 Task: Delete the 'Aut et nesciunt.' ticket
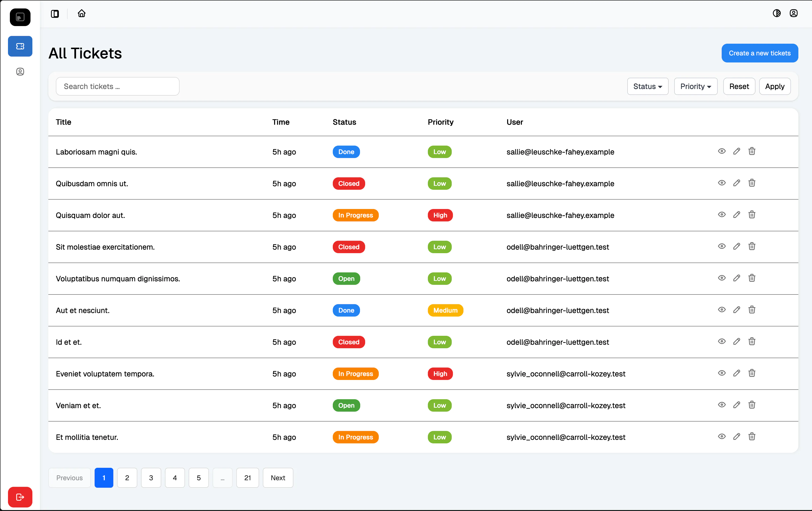(x=752, y=310)
